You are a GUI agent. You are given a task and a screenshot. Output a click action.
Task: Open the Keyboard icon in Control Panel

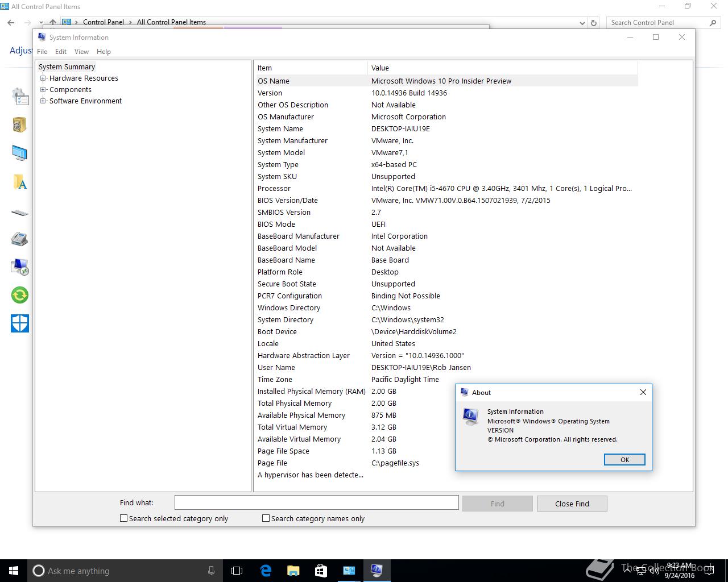pyautogui.click(x=20, y=213)
